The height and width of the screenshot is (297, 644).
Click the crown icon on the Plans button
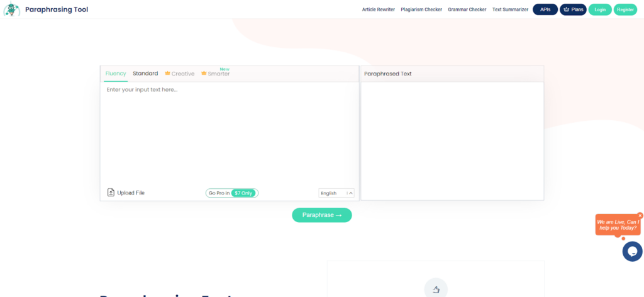(x=566, y=9)
